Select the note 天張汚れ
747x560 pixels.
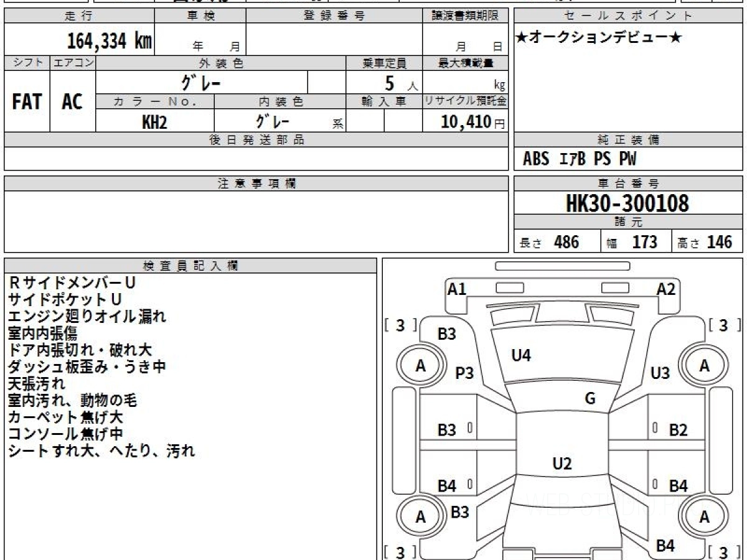37,383
